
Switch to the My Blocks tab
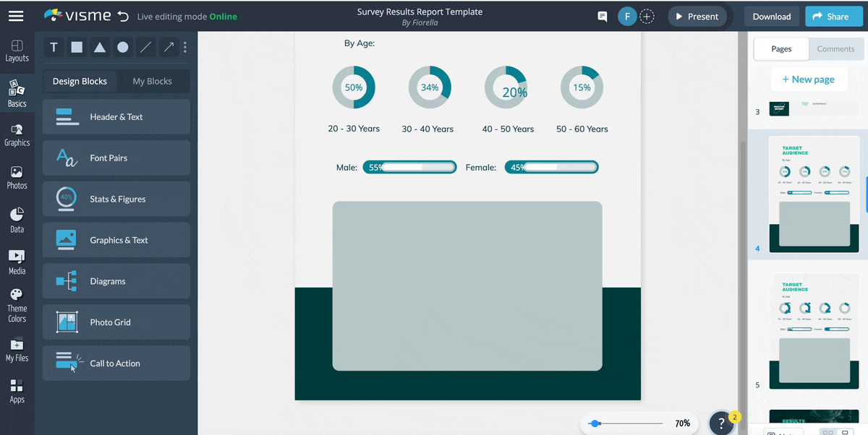click(153, 81)
